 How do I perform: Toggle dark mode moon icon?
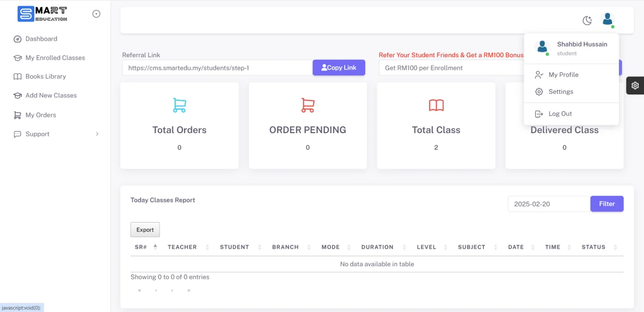(x=587, y=21)
